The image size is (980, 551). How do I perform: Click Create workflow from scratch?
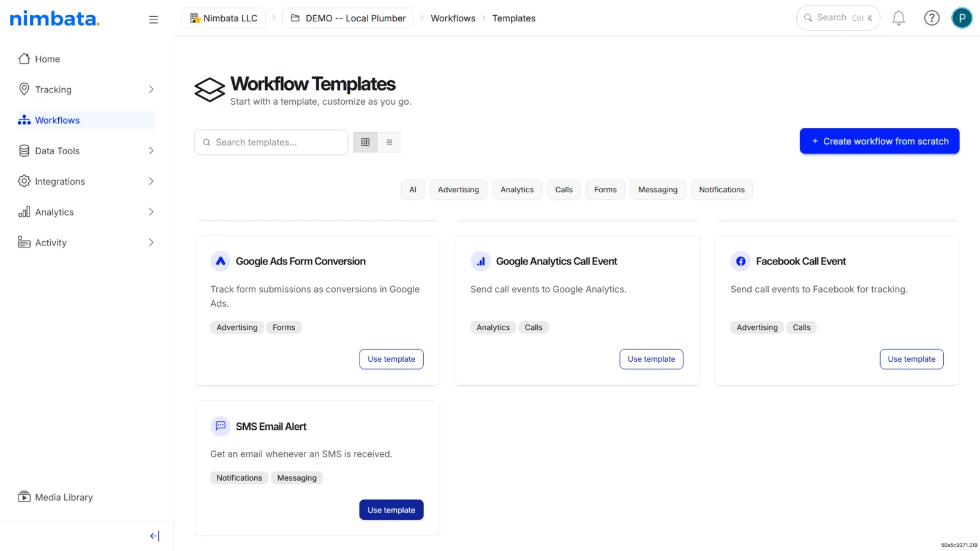click(880, 141)
